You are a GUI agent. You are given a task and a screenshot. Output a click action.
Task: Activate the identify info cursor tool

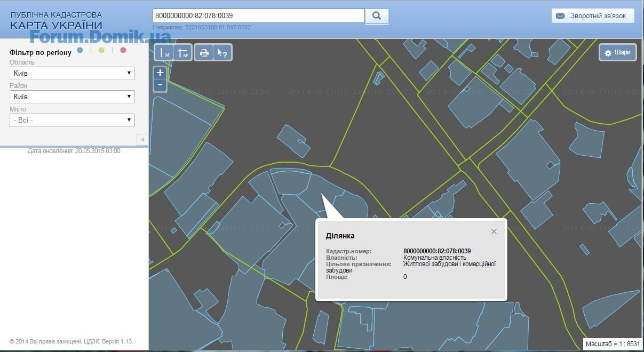222,53
